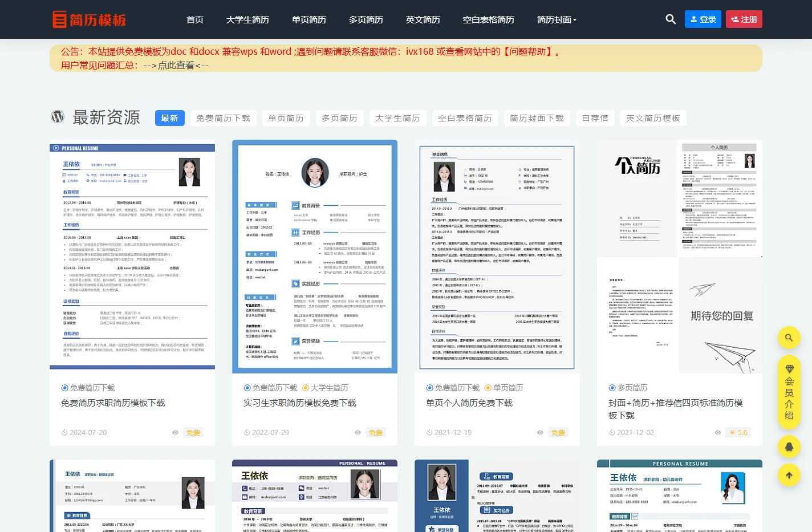
Task: Open the 个人简历 期待您的回复 thumbnail
Action: [680, 257]
